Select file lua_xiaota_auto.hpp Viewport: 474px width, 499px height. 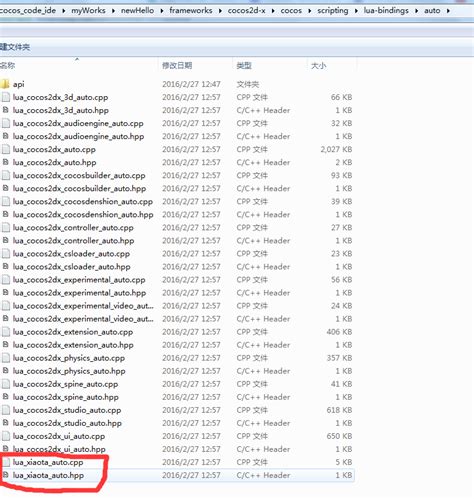48,475
